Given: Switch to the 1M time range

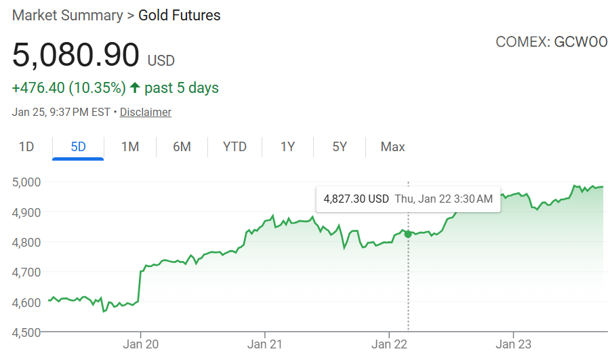Looking at the screenshot, I should tap(130, 146).
